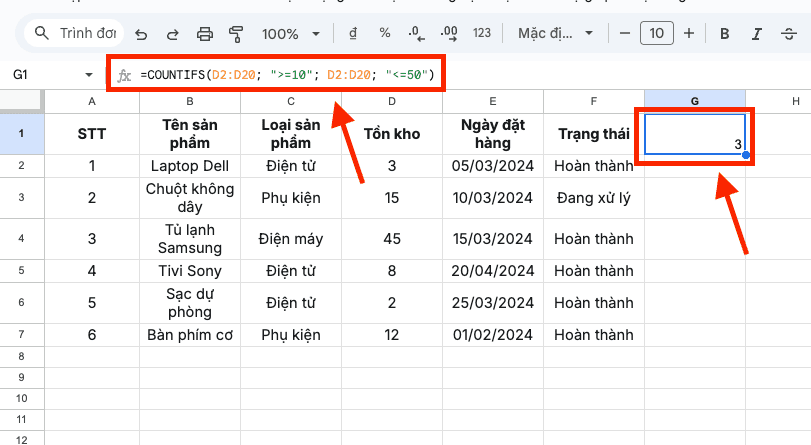Select column B header
Screen dimensions: 811x445
(190, 101)
